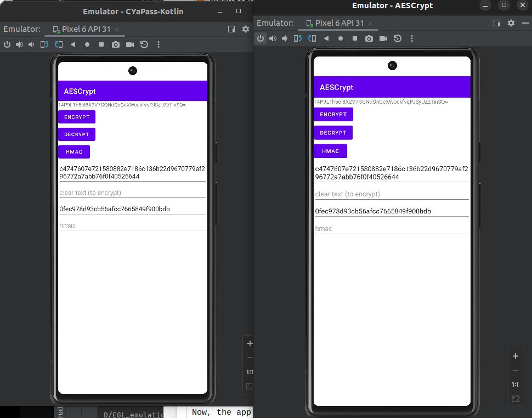
Task: Record screen in CYaPass-Kotlin emulator toolbar
Action: (x=130, y=44)
